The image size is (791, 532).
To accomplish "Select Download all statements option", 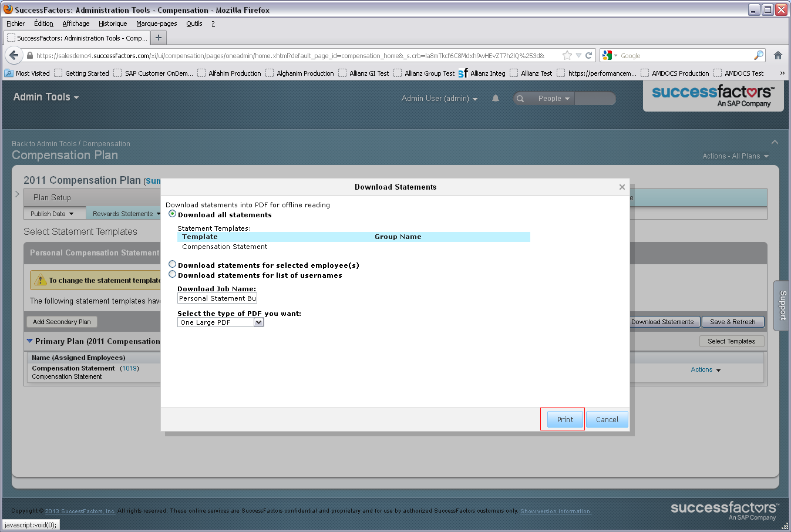I will tap(172, 214).
